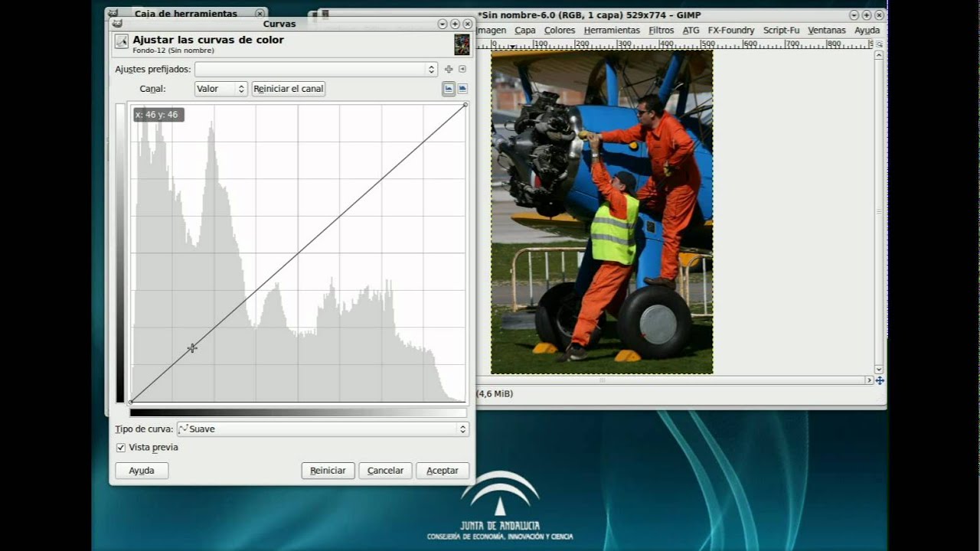
Task: Open the ATG menu
Action: 691,31
